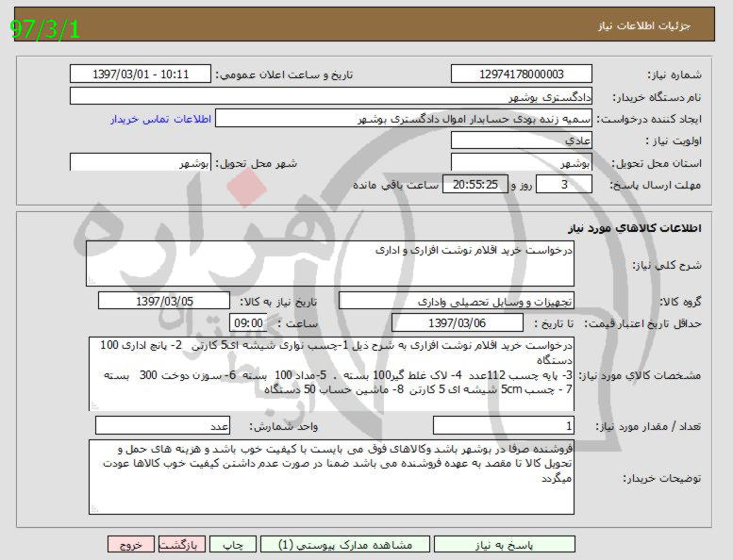Click the پاسخ به نیاز button

coord(505,545)
